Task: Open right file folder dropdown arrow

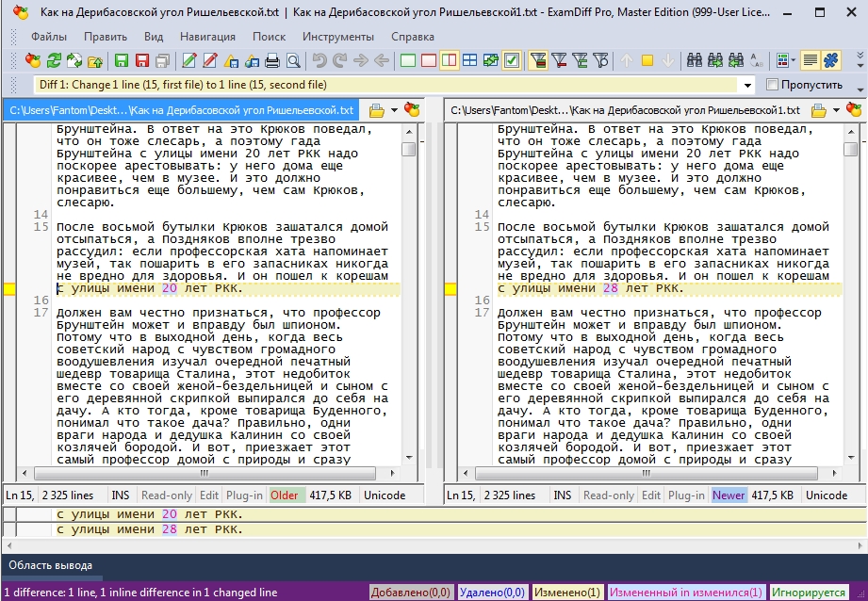Action: tap(836, 110)
